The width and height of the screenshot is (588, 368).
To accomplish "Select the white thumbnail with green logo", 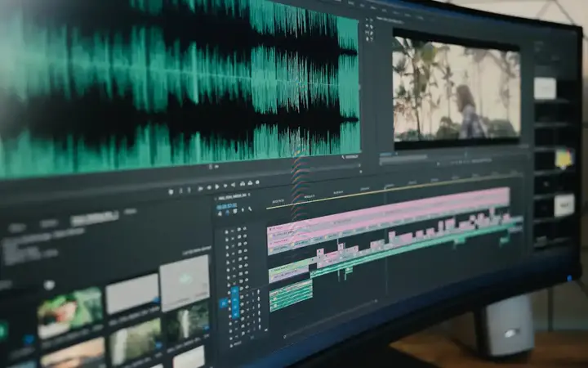I will 184,282.
